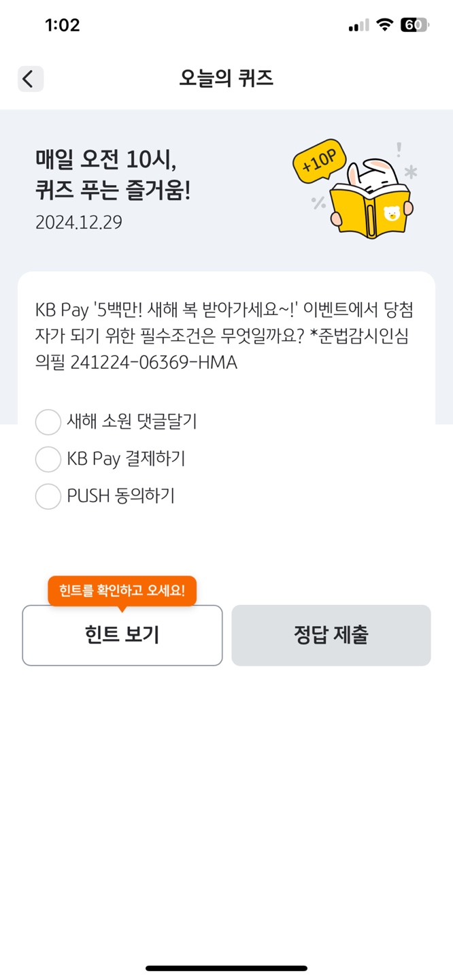This screenshot has width=453, height=980.
Task: Tap the Wi-Fi status icon
Action: pyautogui.click(x=384, y=25)
